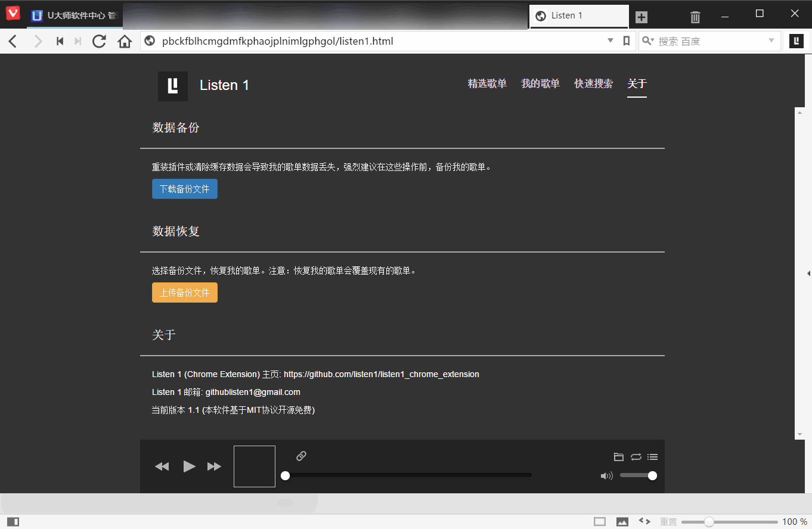
Task: Reload the current page
Action: click(x=100, y=41)
